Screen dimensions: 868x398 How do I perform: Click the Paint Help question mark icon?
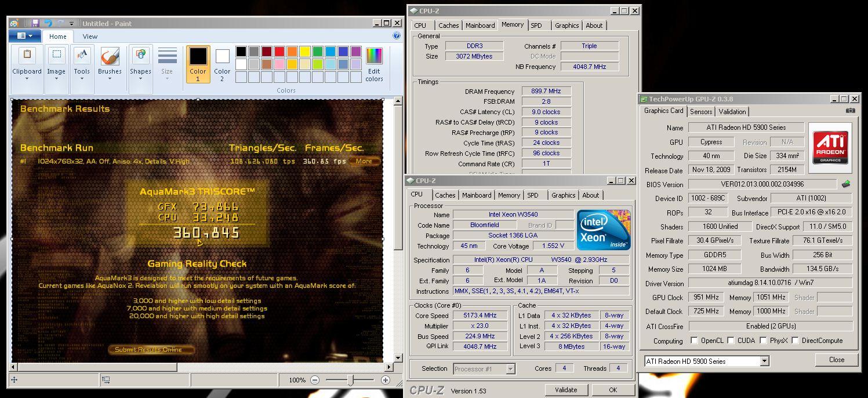click(x=397, y=35)
